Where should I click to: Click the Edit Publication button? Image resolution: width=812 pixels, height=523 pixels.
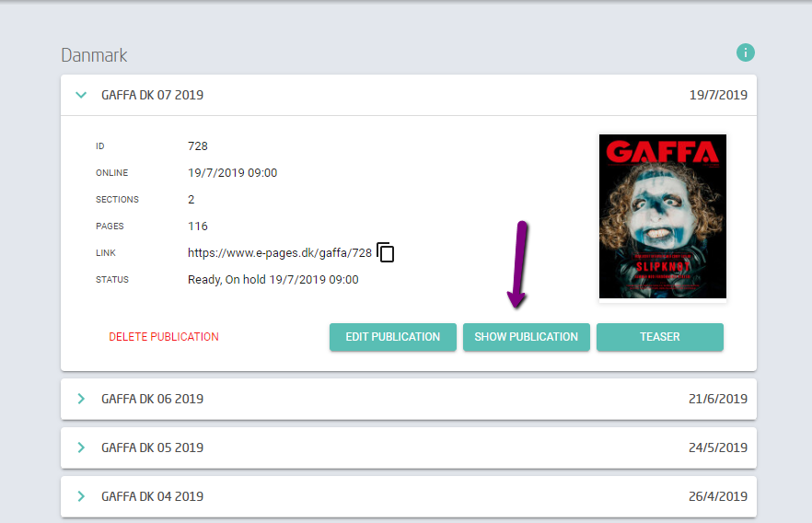392,337
